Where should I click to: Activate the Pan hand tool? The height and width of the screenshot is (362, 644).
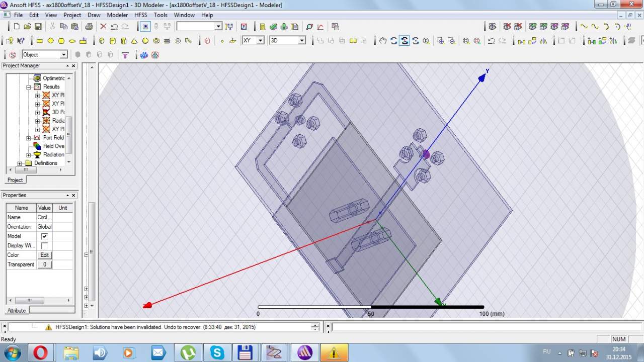pos(383,41)
